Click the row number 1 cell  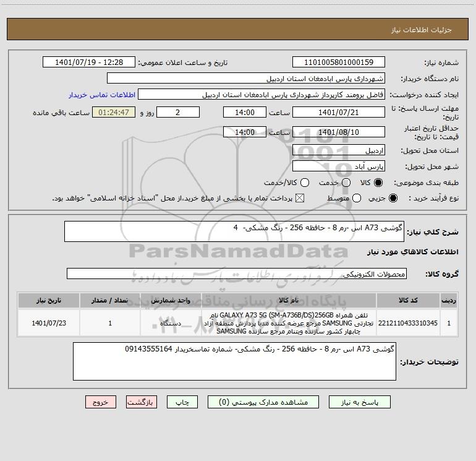tap(449, 323)
